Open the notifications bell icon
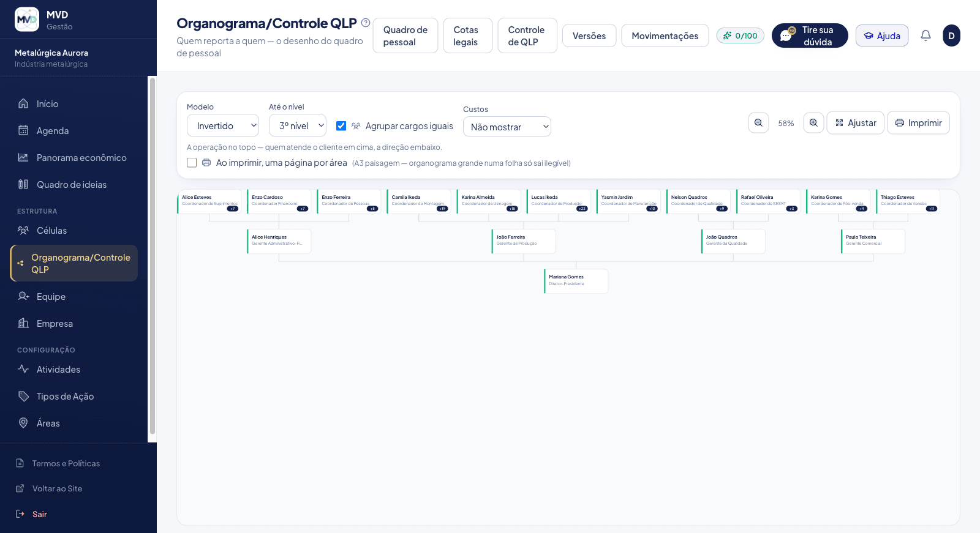Image resolution: width=980 pixels, height=533 pixels. tap(925, 35)
